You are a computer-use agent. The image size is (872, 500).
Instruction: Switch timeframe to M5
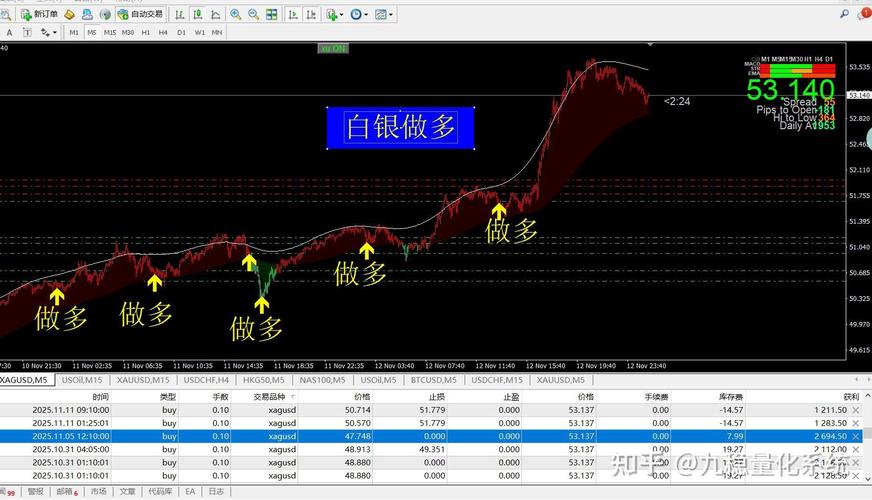[x=92, y=33]
